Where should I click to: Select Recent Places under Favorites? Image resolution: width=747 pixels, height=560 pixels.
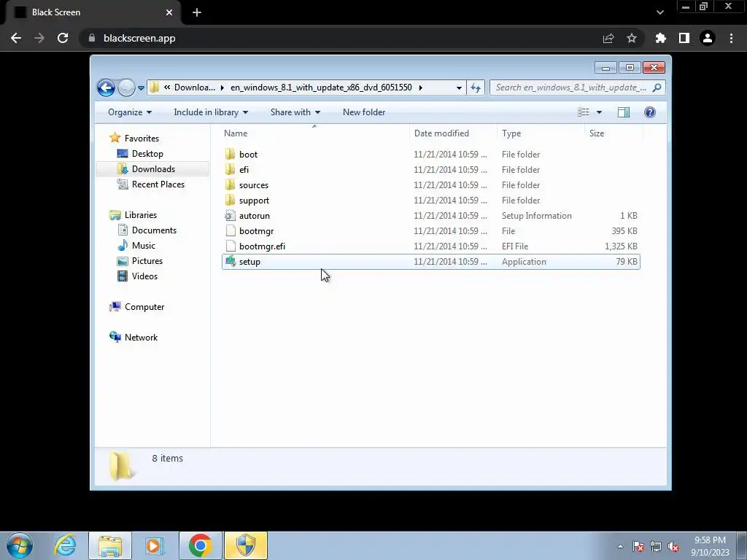[158, 184]
